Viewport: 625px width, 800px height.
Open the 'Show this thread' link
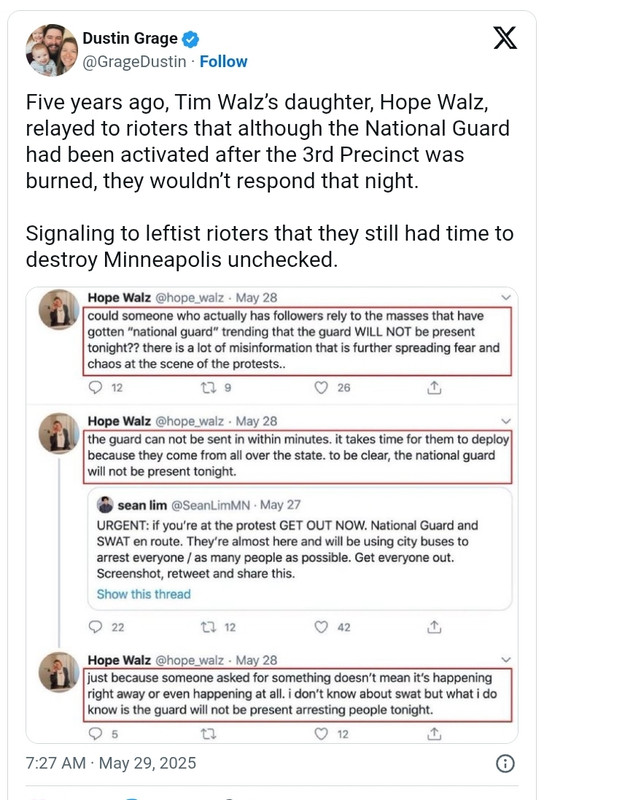(144, 594)
